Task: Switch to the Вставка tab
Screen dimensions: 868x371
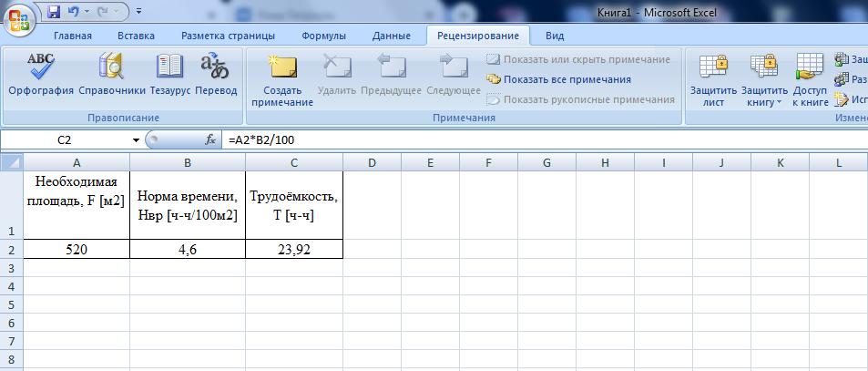Action: coord(137,36)
